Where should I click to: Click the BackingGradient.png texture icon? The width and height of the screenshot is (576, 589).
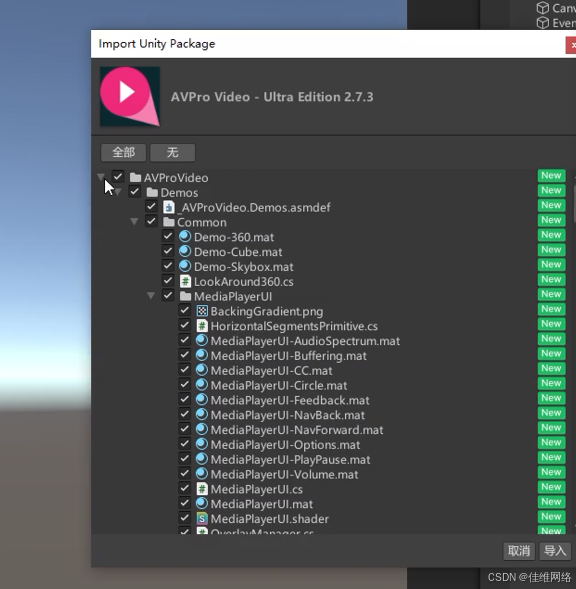[202, 311]
